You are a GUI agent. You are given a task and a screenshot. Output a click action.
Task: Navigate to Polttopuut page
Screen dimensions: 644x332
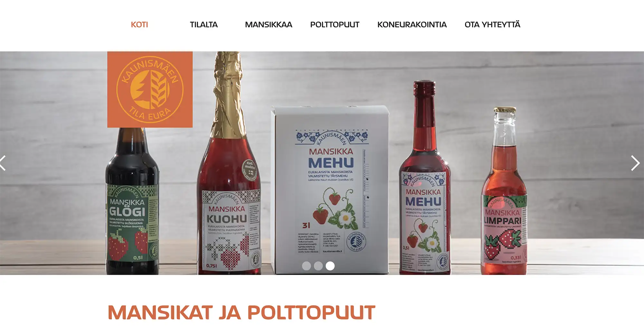[x=335, y=25]
